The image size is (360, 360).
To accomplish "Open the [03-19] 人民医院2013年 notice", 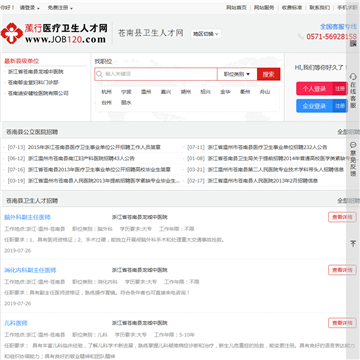I will coord(104,181).
